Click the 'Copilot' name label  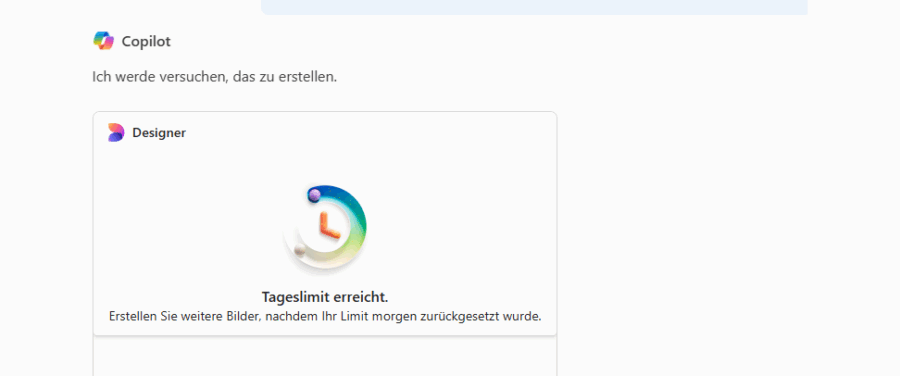146,41
